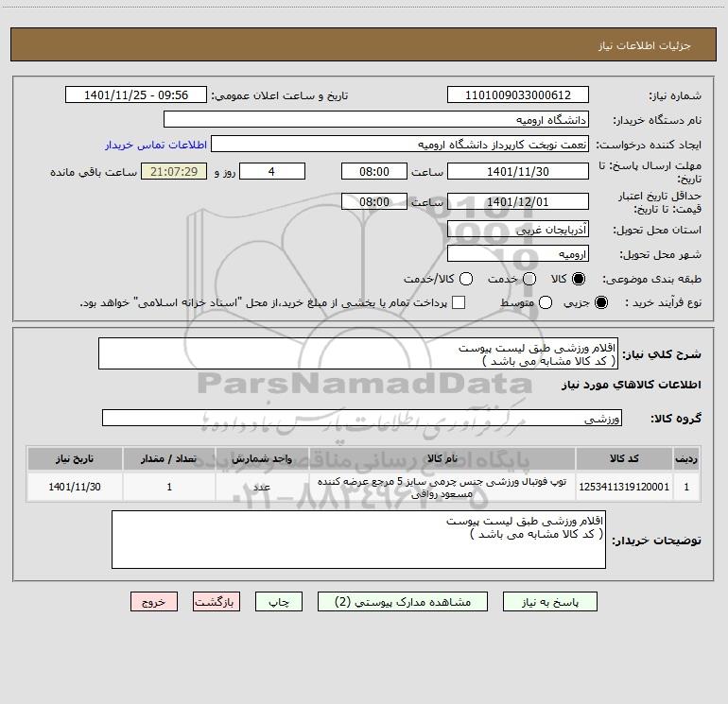Click the unit cell عدد
Screen dimensions: 728x704
[x=262, y=487]
